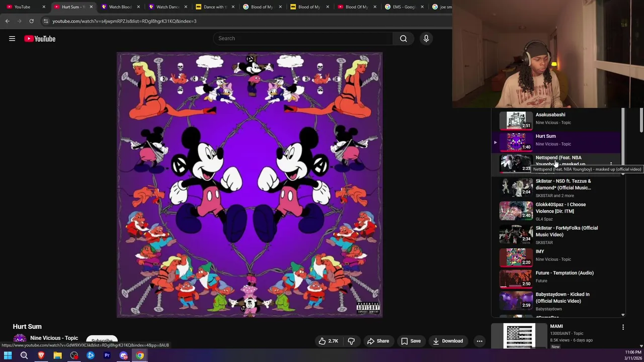Screen dimensions: 644x362
Task: Close the Hurt Sum tab
Action: tap(91, 7)
